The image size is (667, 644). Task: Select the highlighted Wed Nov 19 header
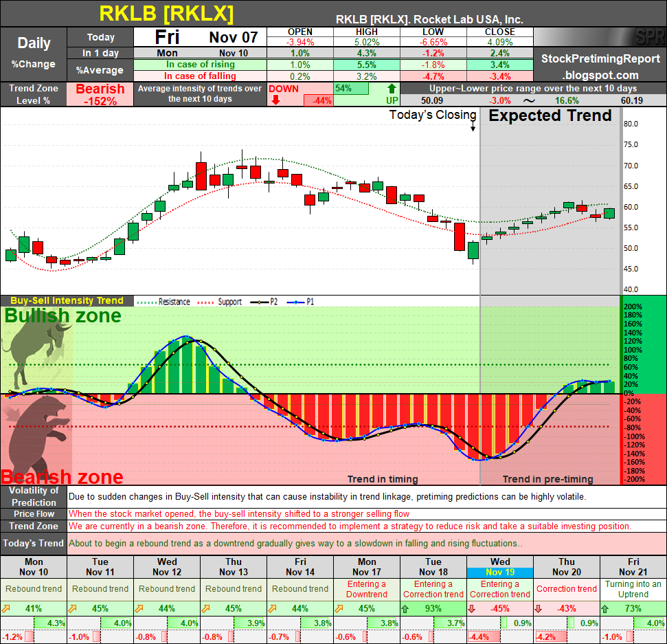tap(500, 567)
